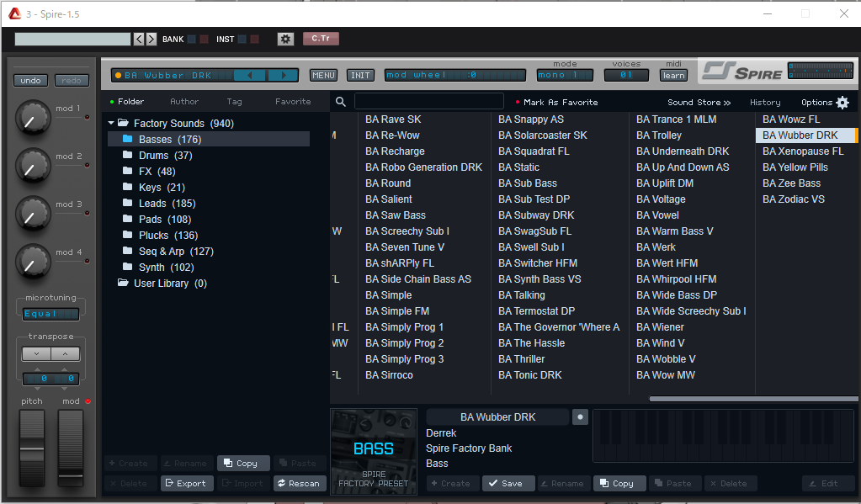
Task: Select preset BA Saw Bass
Action: pos(396,215)
